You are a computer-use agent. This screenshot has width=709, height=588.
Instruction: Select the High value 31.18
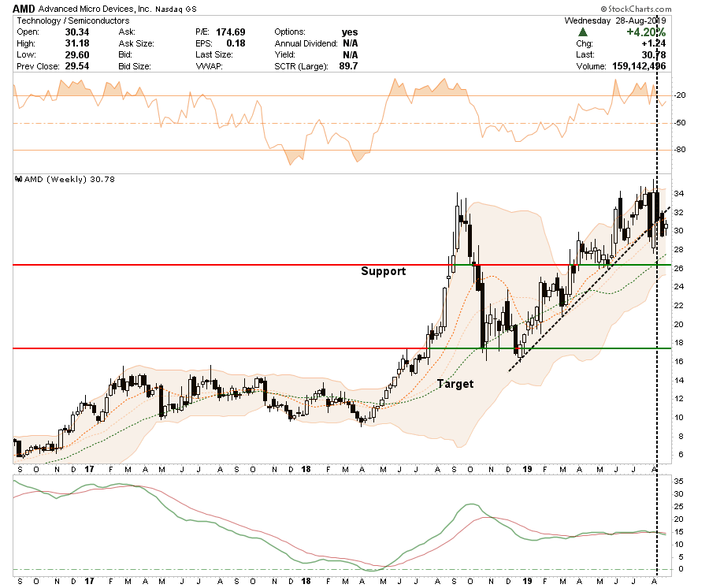point(77,43)
